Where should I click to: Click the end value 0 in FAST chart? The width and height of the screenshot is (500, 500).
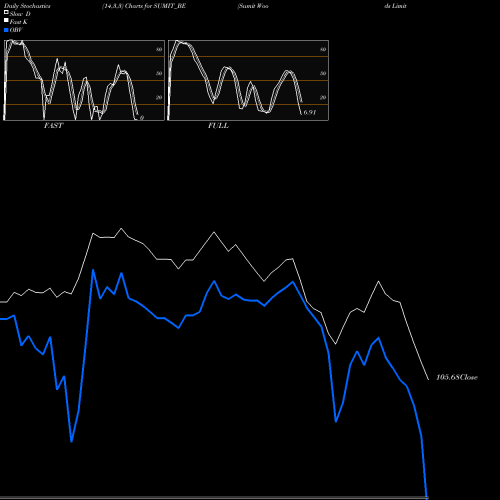pyautogui.click(x=142, y=118)
